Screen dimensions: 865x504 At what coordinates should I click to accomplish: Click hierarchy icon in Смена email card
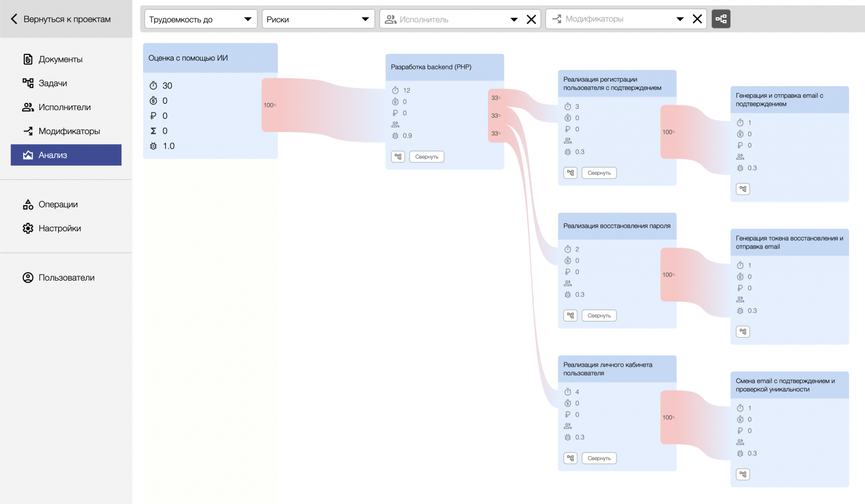(743, 475)
